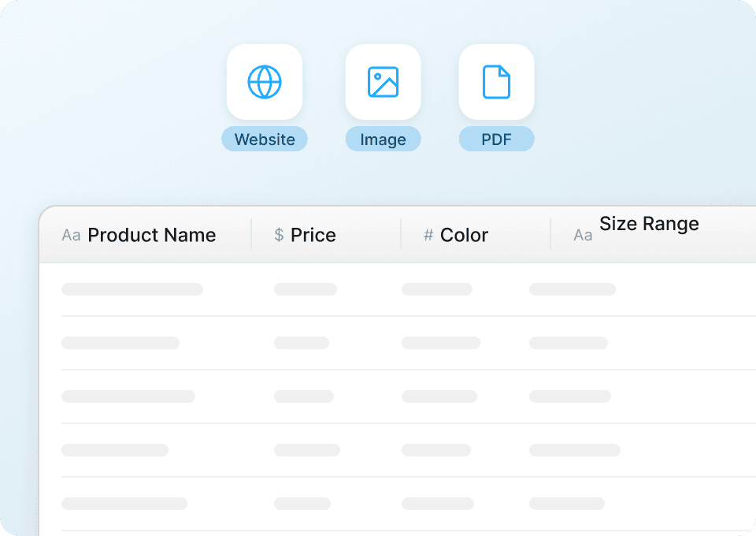Click fourth row's Product Name placeholder cell
The width and height of the screenshot is (756, 536).
pyautogui.click(x=115, y=450)
